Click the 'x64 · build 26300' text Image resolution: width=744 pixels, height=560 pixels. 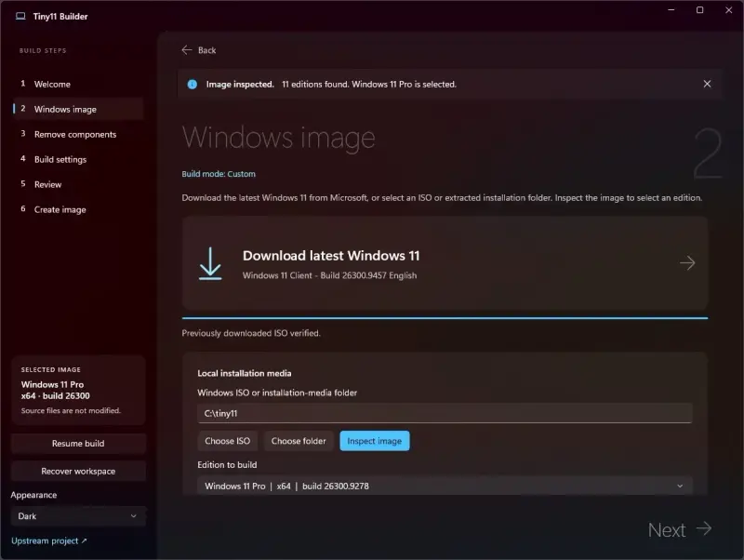tap(55, 395)
